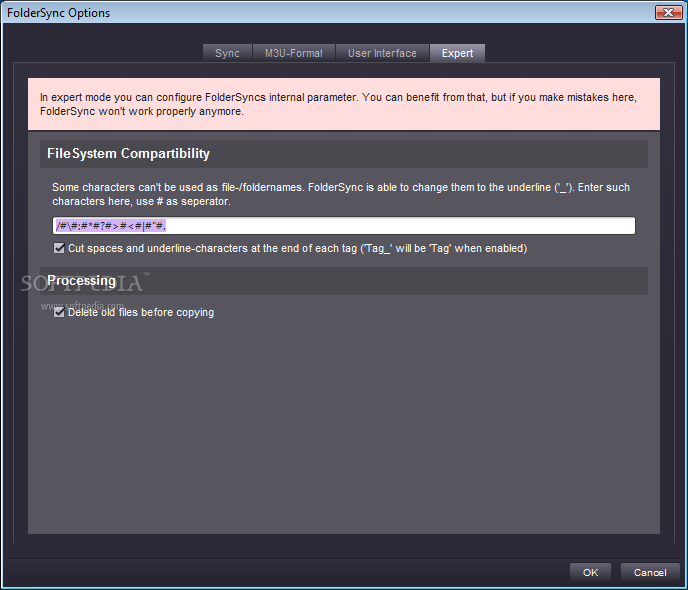Uncheck Delete old files before copying
688x590 pixels.
tap(59, 312)
